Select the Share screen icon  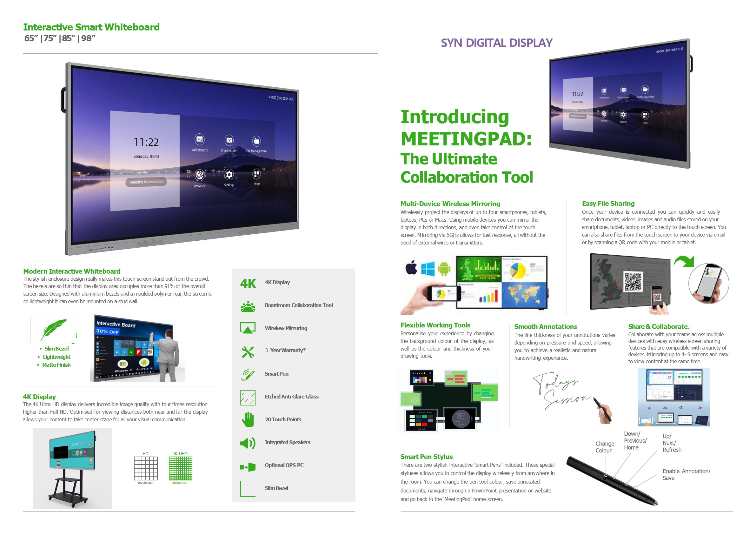coord(229,140)
